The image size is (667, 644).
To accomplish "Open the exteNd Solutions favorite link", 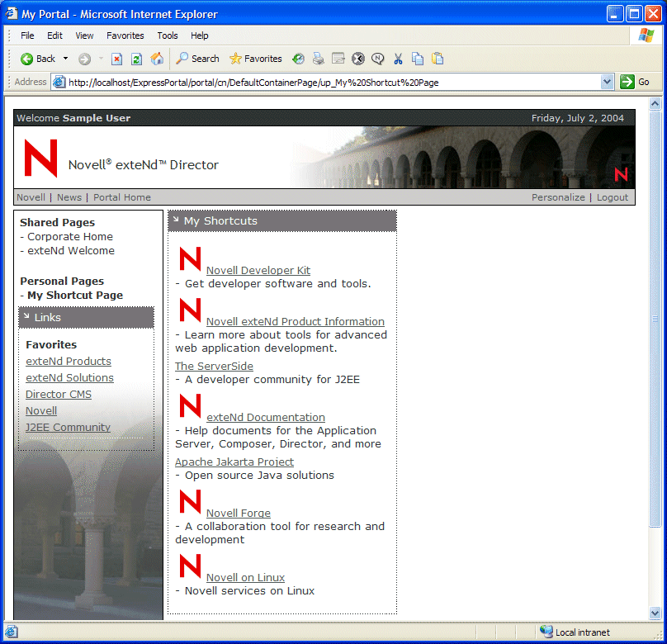I will (x=70, y=377).
